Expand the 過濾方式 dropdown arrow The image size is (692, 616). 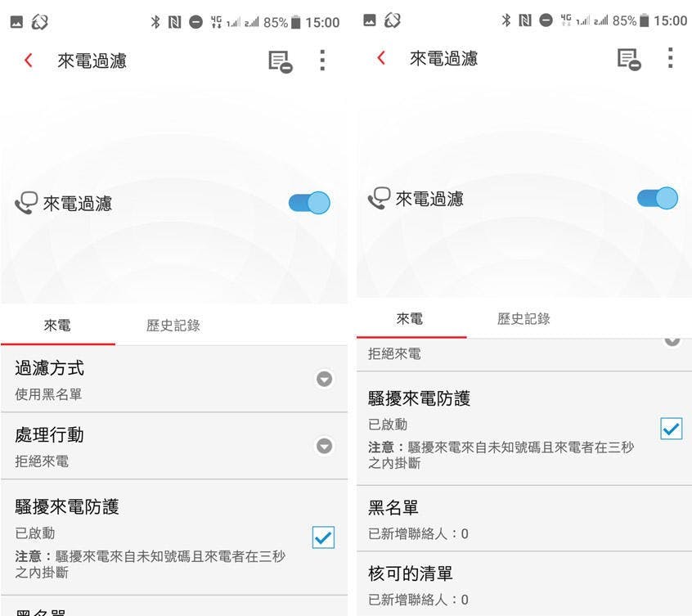(325, 379)
